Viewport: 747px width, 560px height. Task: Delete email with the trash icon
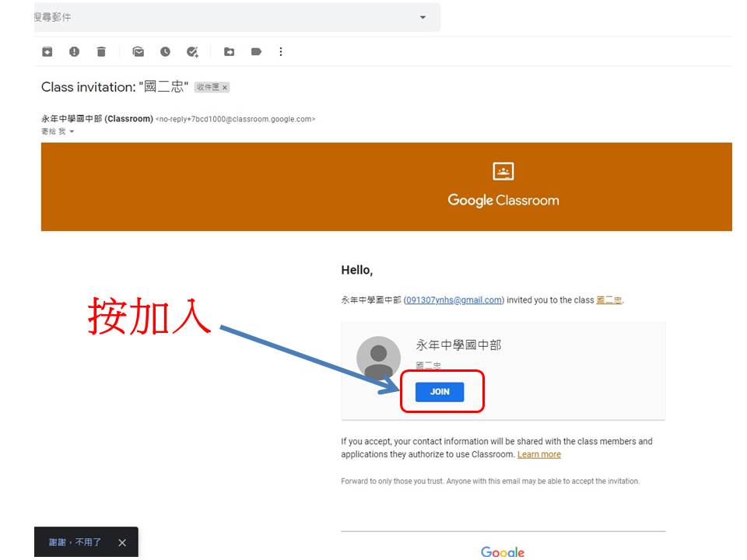(101, 51)
